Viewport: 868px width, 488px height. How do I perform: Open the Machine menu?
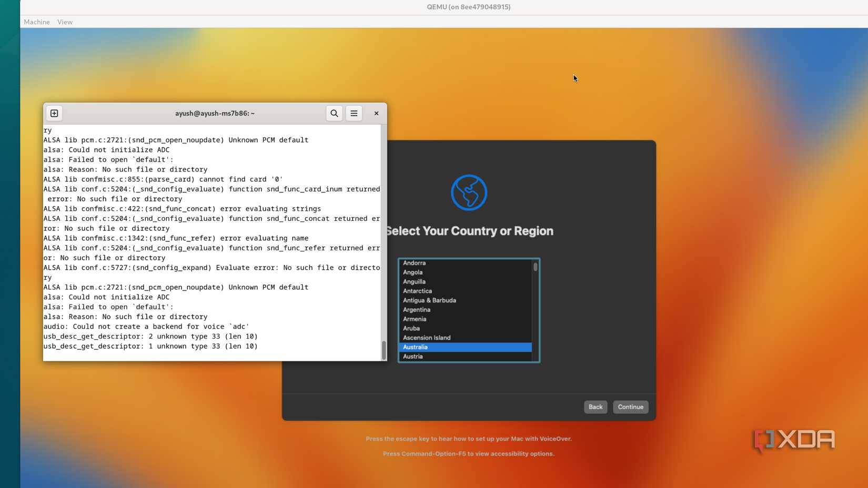[36, 22]
